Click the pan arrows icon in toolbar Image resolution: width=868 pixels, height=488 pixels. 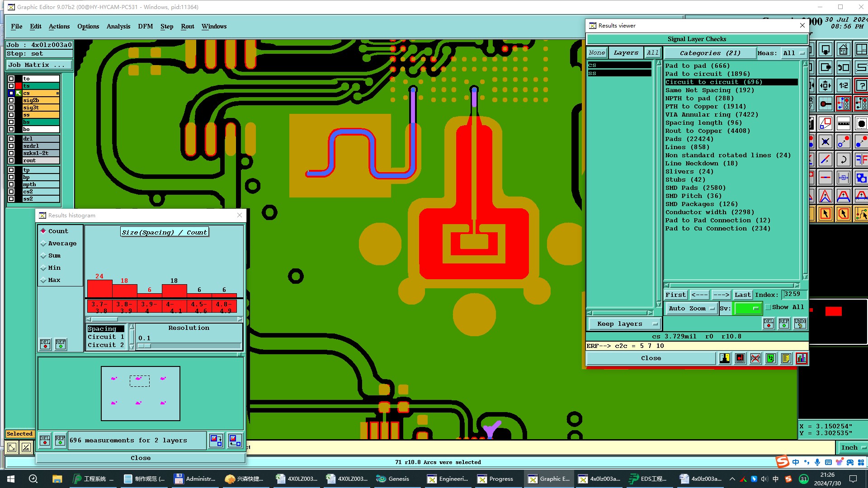click(825, 85)
